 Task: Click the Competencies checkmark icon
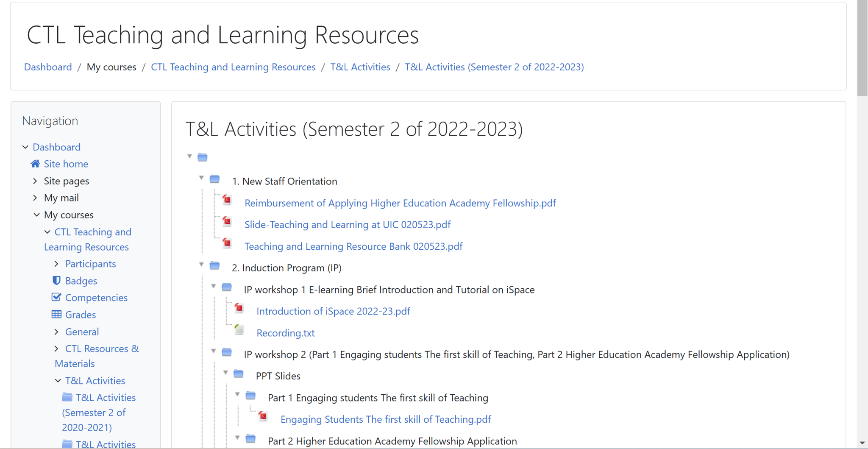click(56, 297)
